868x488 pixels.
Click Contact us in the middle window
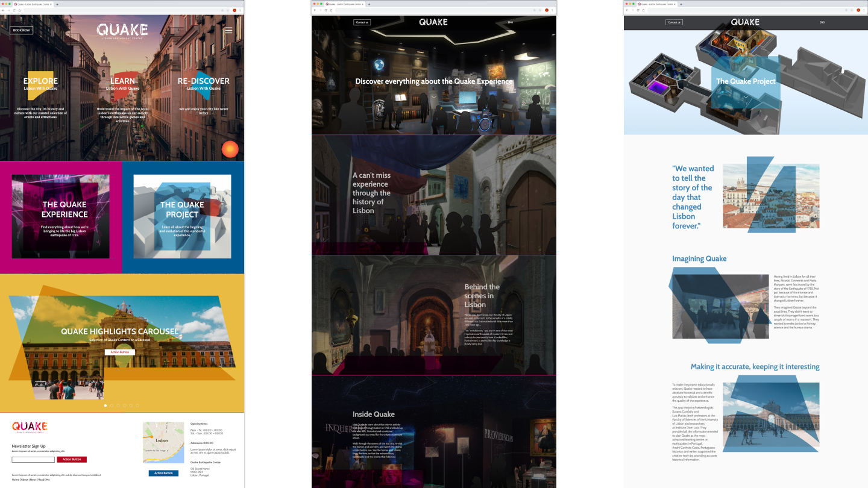pyautogui.click(x=362, y=22)
